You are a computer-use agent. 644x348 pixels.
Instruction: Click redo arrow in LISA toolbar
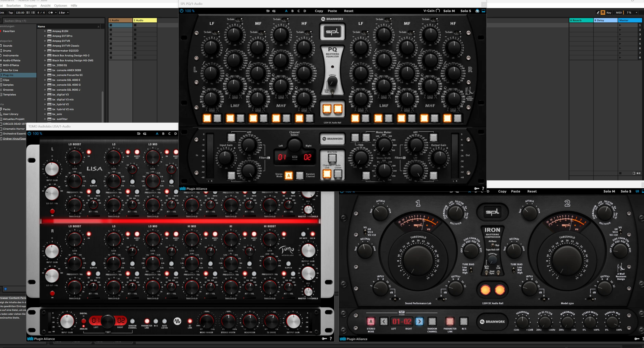145,134
